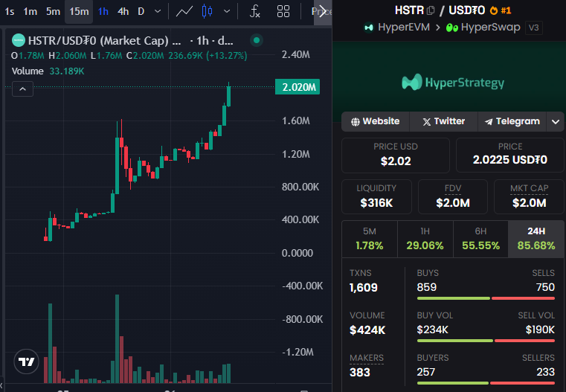Click the MAKERS 383 value
The height and width of the screenshot is (392, 566).
360,373
